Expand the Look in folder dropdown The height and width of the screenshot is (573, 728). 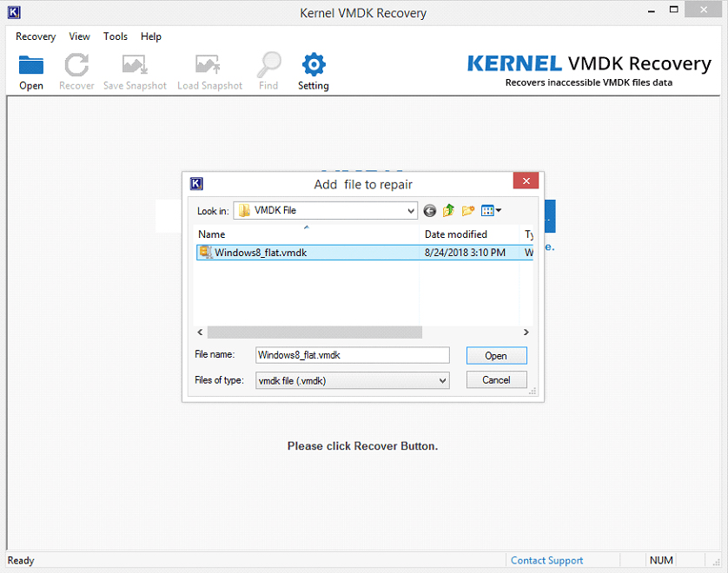coord(411,211)
